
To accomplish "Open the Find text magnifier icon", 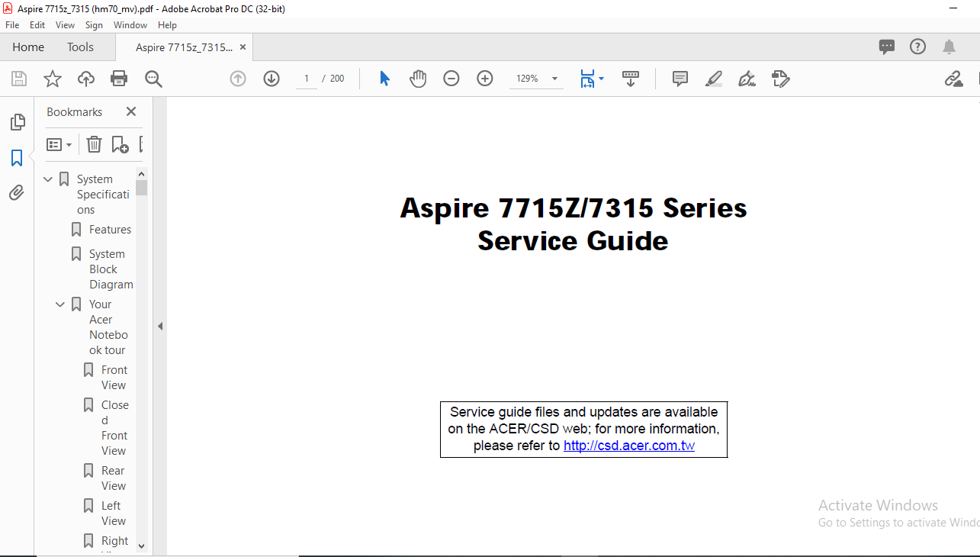I will [153, 79].
